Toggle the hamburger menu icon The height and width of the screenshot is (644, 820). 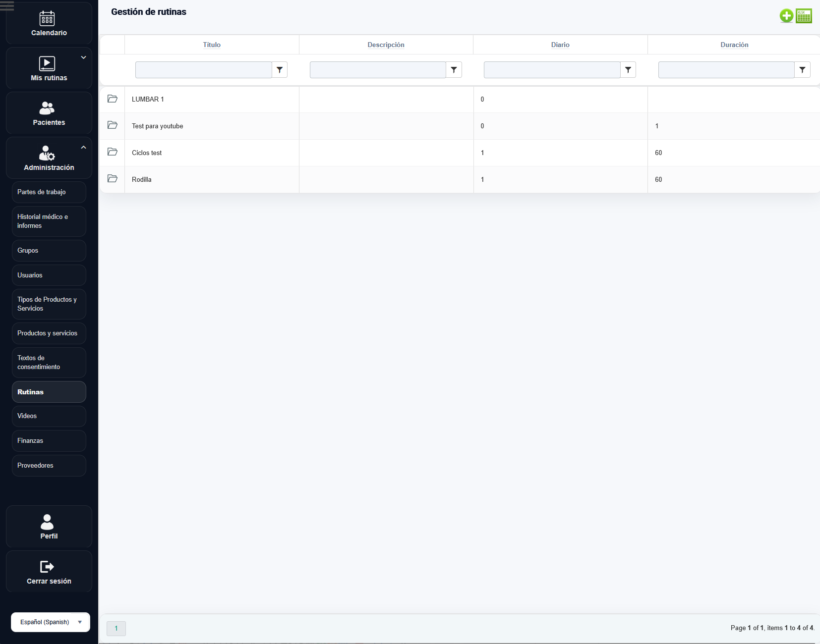pyautogui.click(x=7, y=6)
